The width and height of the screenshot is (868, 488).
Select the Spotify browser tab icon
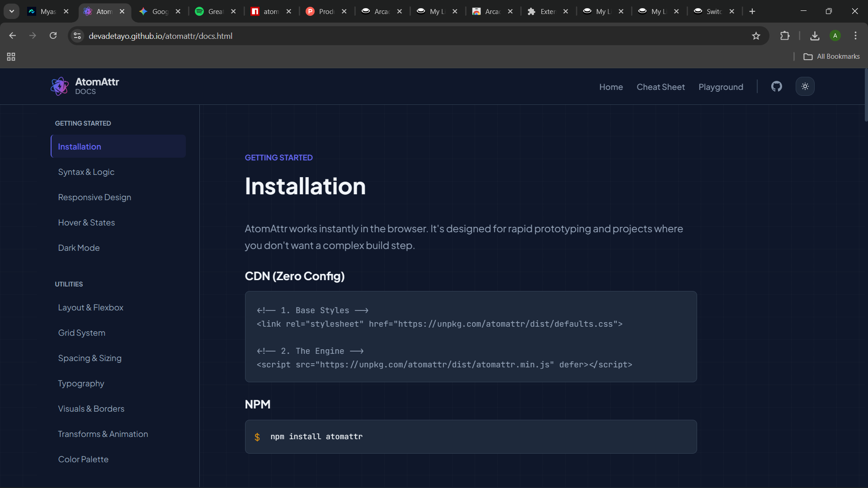200,11
